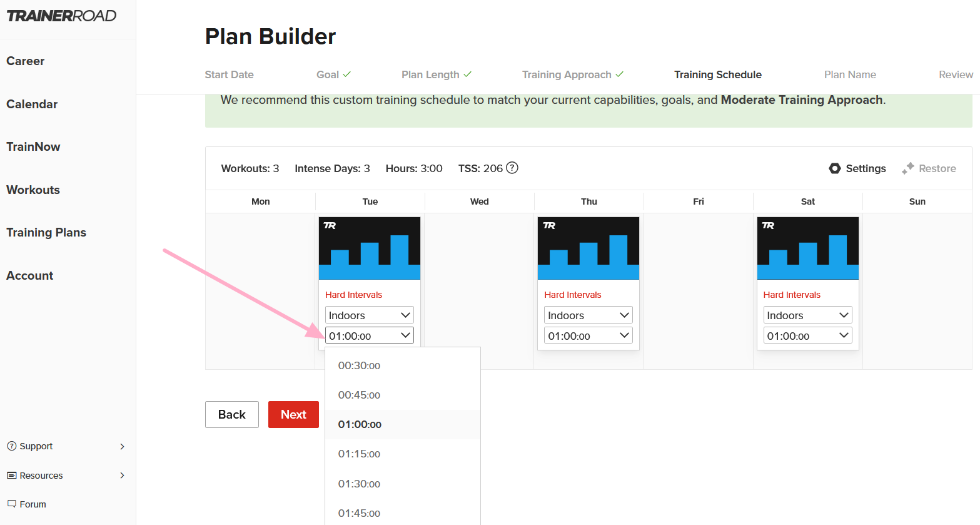
Task: Click the Intense Days: 3 summary text
Action: pyautogui.click(x=332, y=168)
